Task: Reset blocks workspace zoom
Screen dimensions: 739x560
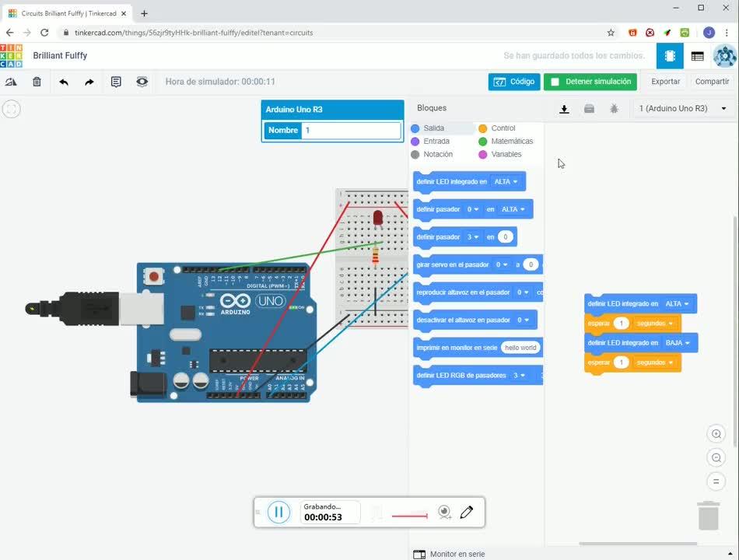Action: click(716, 481)
